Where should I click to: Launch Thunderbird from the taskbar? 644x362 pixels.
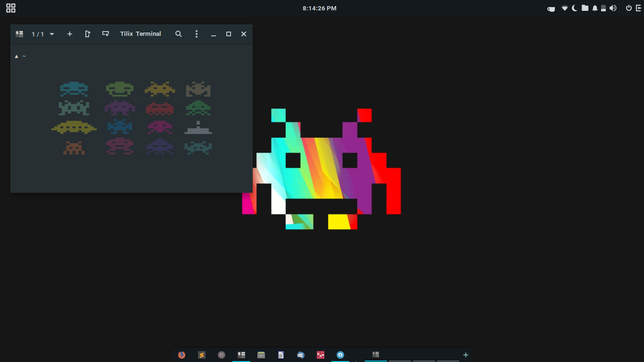[x=300, y=355]
